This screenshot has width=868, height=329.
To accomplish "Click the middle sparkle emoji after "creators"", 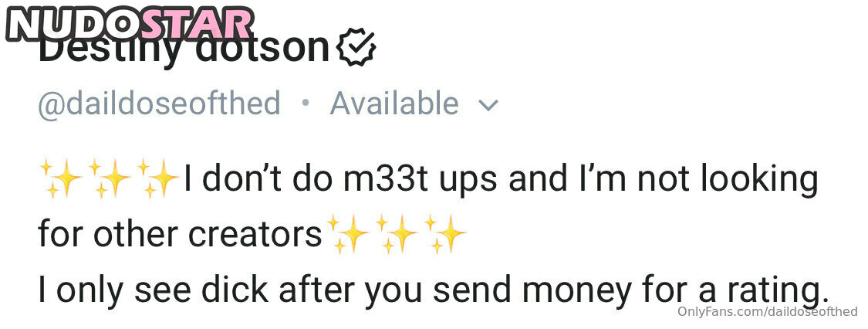I will point(397,235).
